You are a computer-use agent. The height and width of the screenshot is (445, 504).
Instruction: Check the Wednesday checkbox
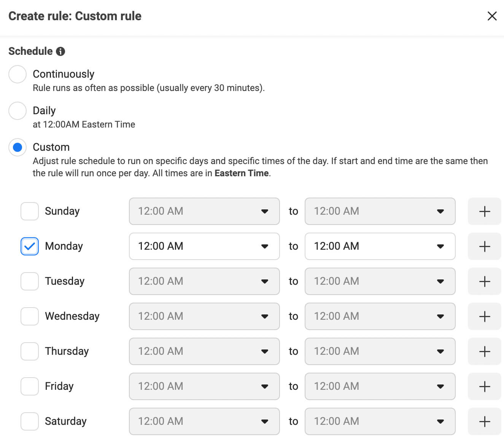[29, 316]
